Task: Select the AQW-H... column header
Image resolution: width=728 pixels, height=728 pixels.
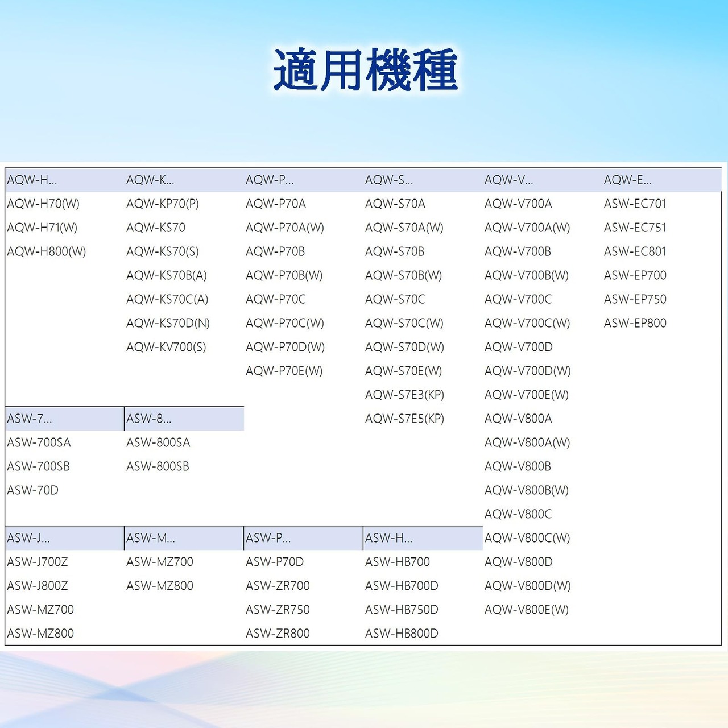Action: tap(65, 180)
